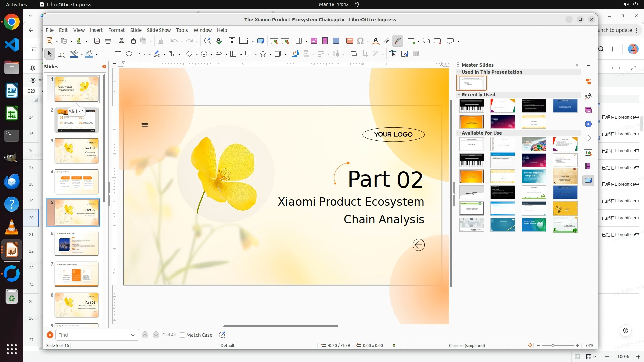This screenshot has height=362, width=644.
Task: Open the Crop Image tool
Action: [365, 54]
